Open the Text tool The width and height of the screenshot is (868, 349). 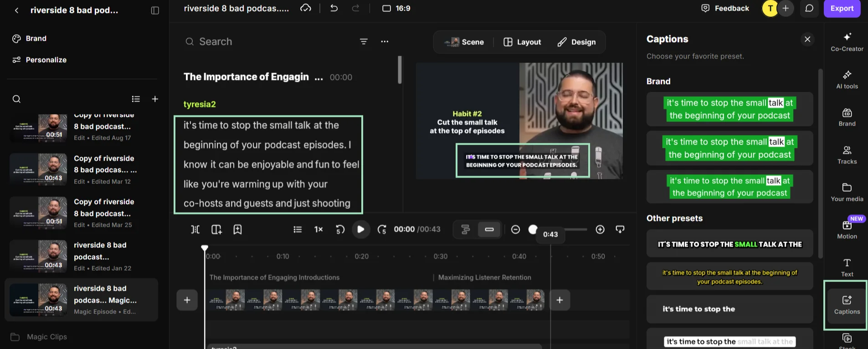pos(847,267)
